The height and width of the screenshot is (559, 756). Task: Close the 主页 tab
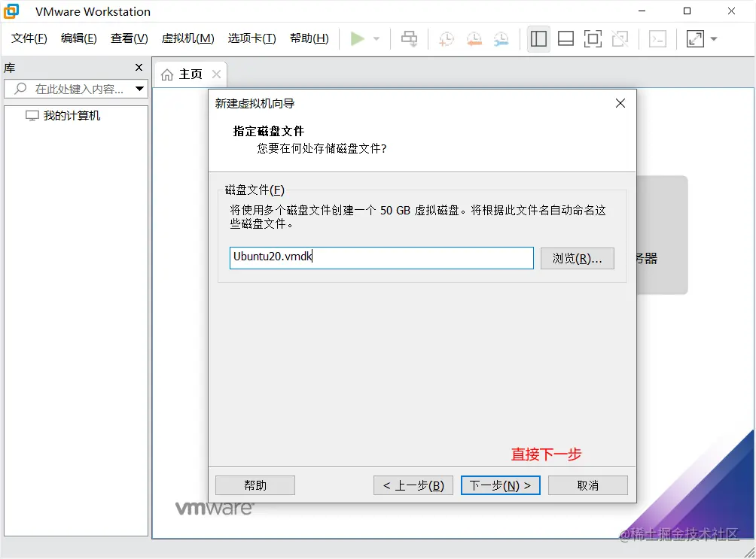[216, 74]
